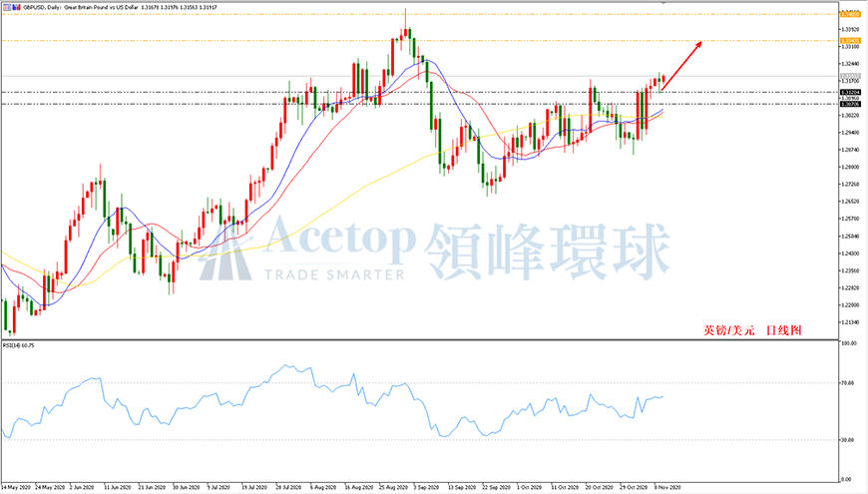Screen dimensions: 868x494
Task: Select the red upward trend arrow
Action: pyautogui.click(x=681, y=65)
